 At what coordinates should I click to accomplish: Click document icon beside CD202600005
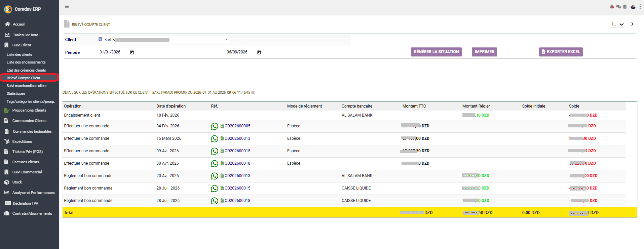[x=222, y=126]
